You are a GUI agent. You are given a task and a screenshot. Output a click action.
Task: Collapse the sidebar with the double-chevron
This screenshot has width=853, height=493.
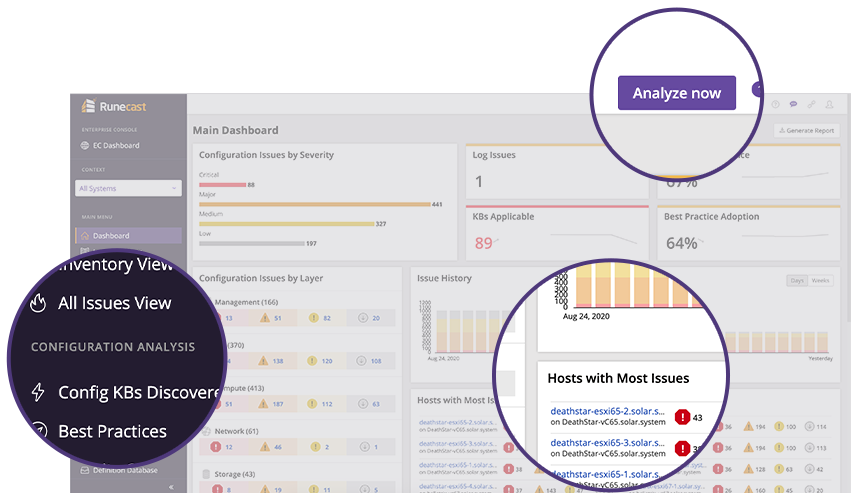171,487
